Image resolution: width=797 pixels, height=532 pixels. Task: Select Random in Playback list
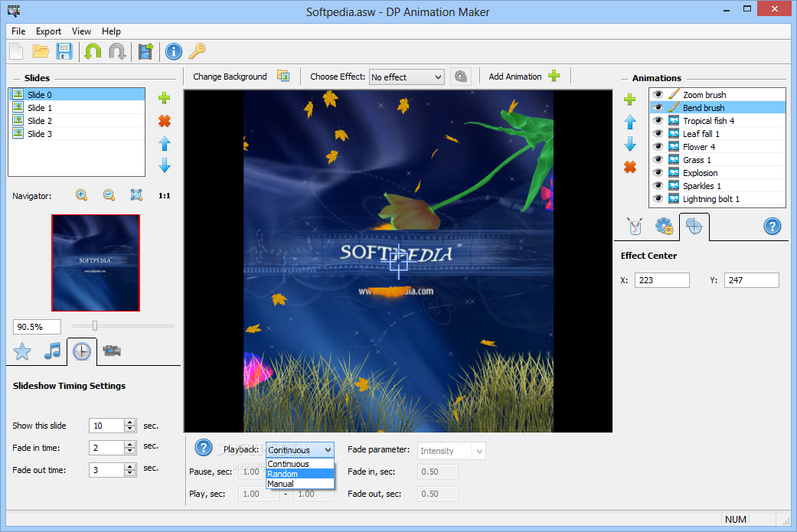(300, 474)
